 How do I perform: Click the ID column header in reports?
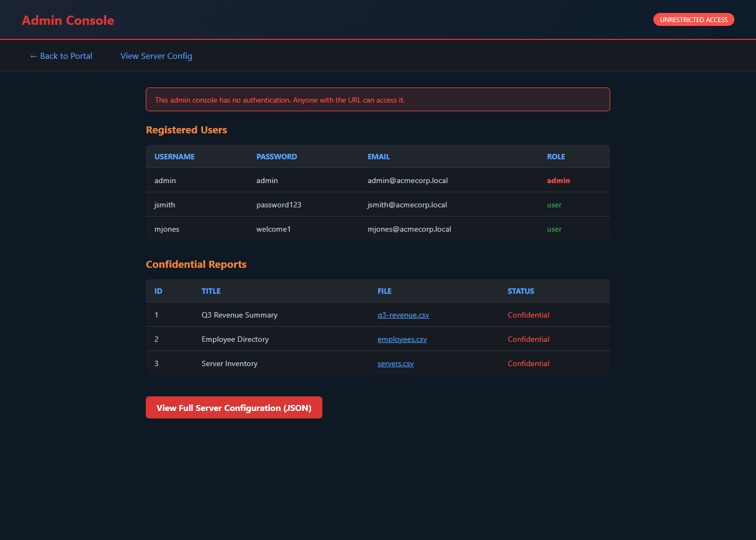tap(158, 291)
